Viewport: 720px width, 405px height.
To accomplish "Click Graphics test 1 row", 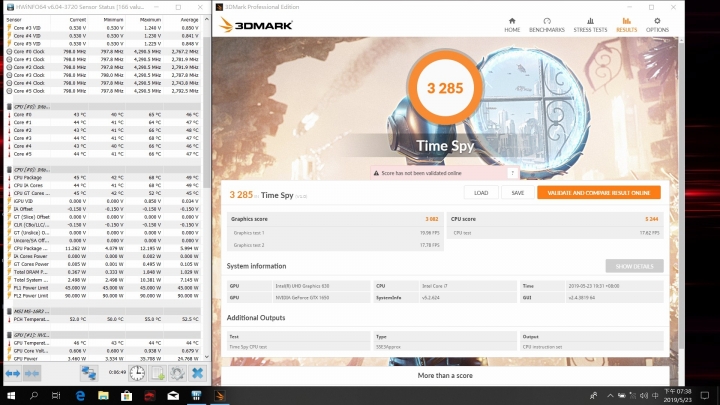I will coord(336,233).
